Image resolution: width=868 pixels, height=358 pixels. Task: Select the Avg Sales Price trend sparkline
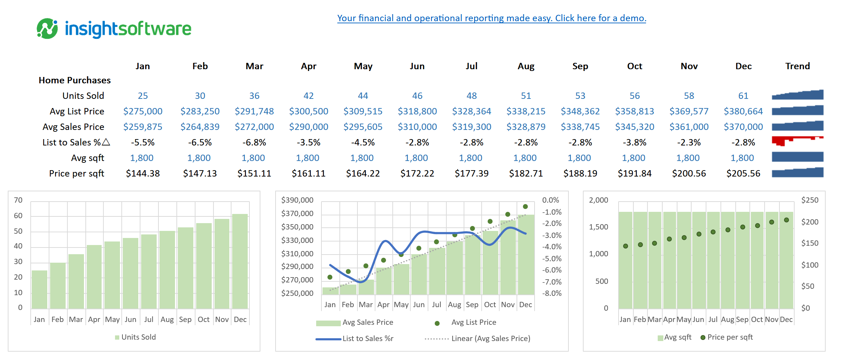(x=798, y=126)
